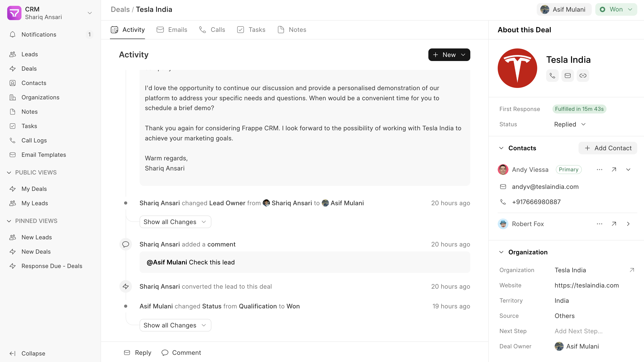
Task: Open more options for Robert Fox
Action: 599,224
